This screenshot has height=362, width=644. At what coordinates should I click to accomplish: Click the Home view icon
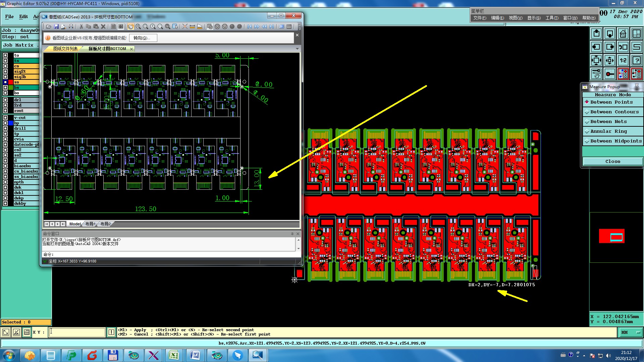(623, 34)
